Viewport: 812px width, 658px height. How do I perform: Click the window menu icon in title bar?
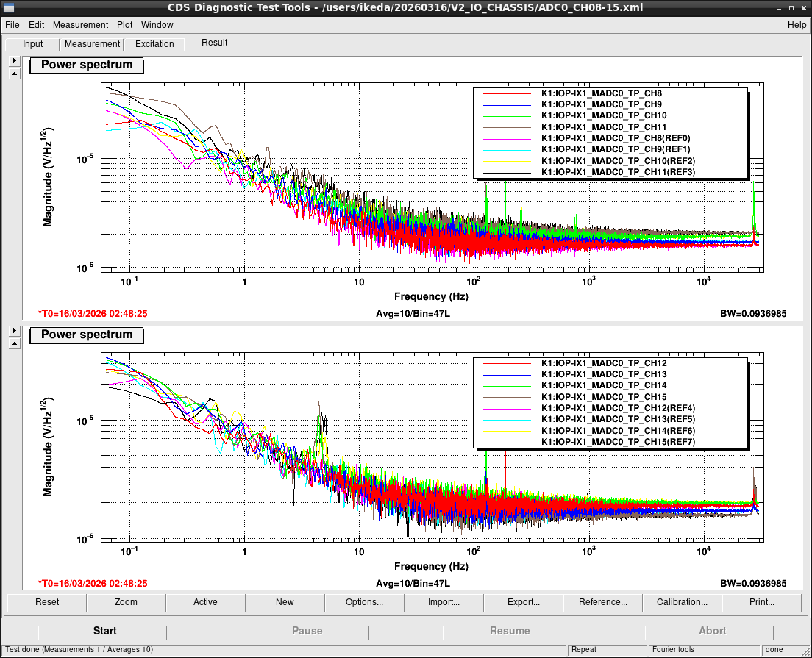[x=8, y=7]
